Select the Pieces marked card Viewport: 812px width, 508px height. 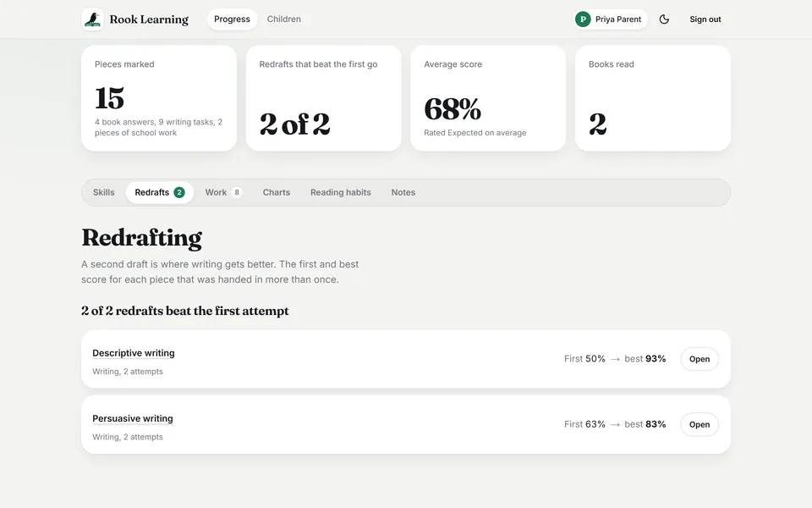click(x=159, y=98)
